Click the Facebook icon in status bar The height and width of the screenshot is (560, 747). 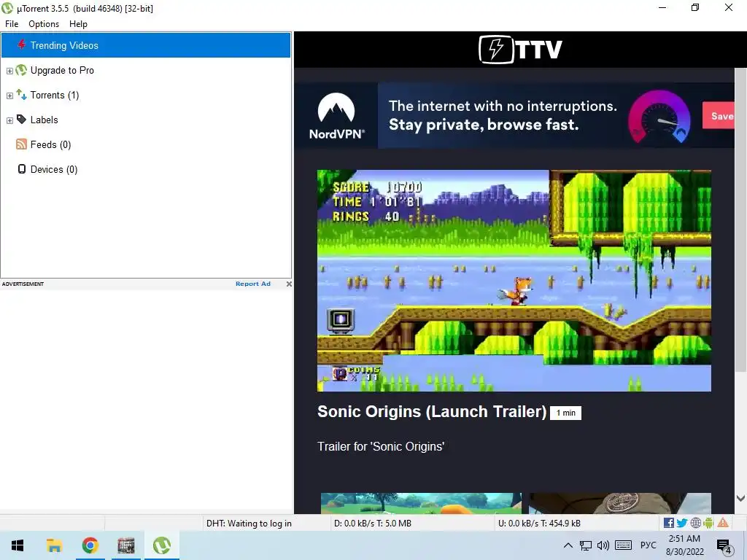point(668,523)
